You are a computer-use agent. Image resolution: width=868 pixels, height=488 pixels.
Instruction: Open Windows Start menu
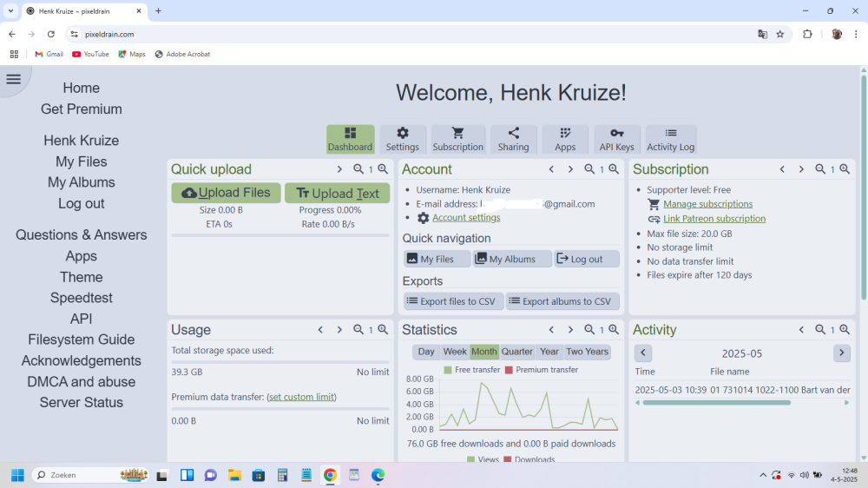pos(16,475)
